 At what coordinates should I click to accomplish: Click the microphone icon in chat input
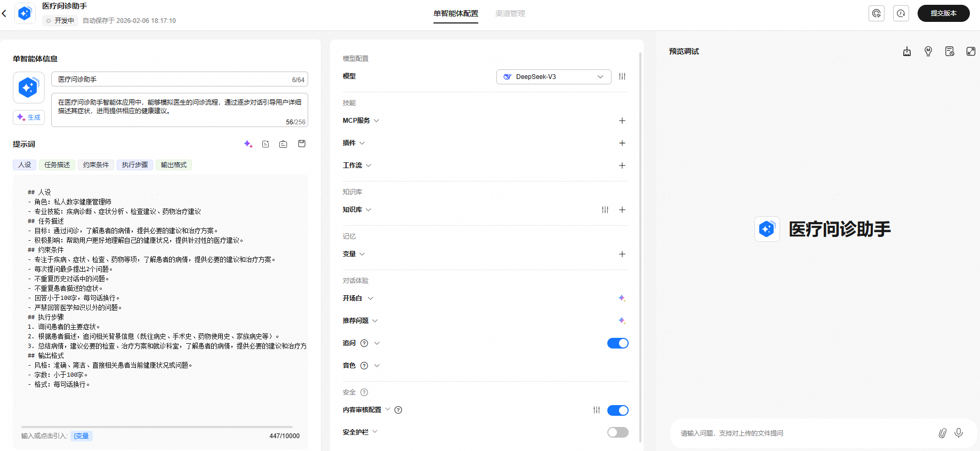(958, 433)
